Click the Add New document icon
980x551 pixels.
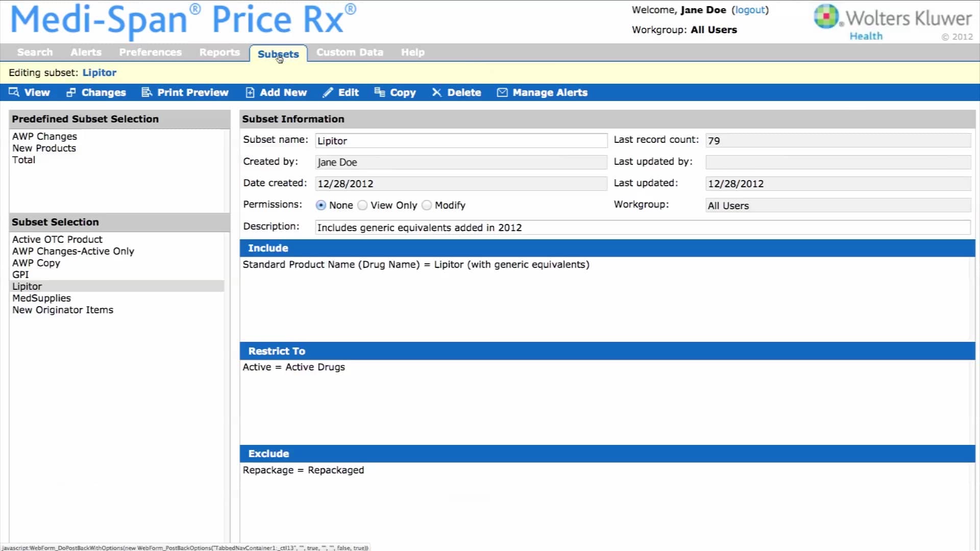click(250, 92)
